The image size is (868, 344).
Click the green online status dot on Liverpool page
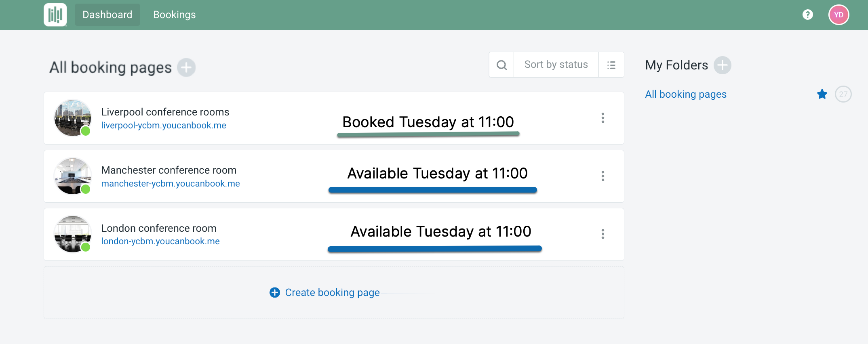tap(86, 131)
